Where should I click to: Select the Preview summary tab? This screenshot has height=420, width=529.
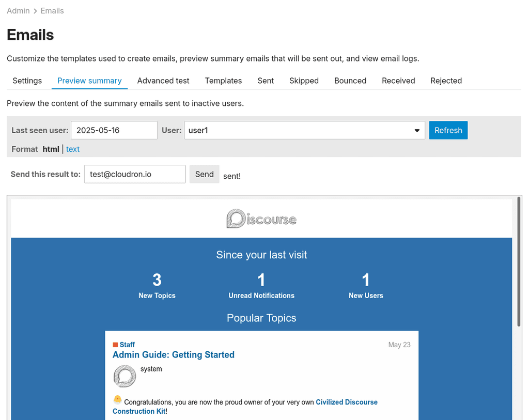point(89,81)
